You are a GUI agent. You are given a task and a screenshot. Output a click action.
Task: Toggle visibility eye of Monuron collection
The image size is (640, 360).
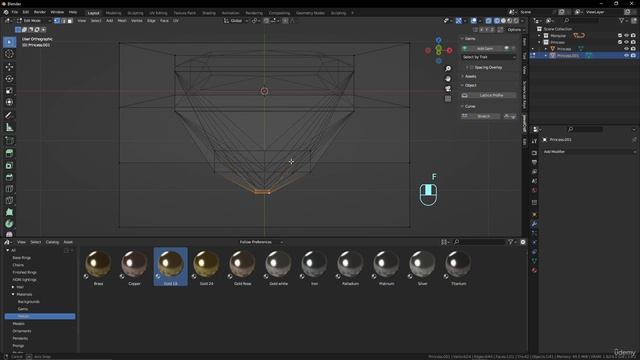point(626,36)
